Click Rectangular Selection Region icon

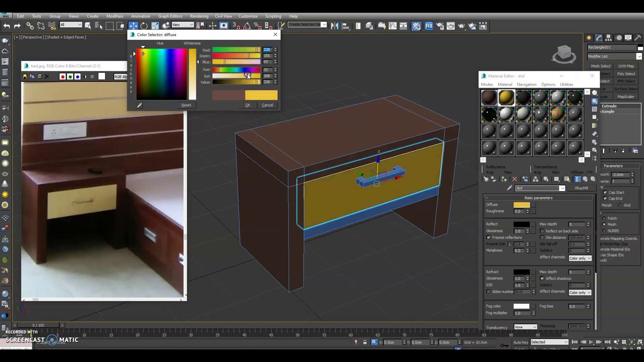[x=109, y=26]
